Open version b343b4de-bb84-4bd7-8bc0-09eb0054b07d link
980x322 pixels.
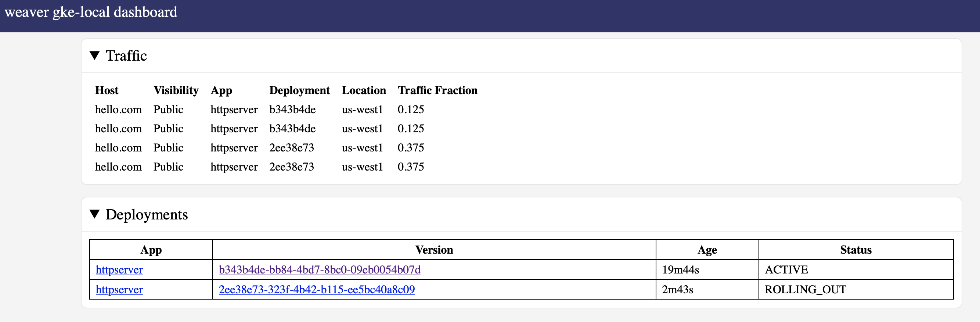(320, 270)
